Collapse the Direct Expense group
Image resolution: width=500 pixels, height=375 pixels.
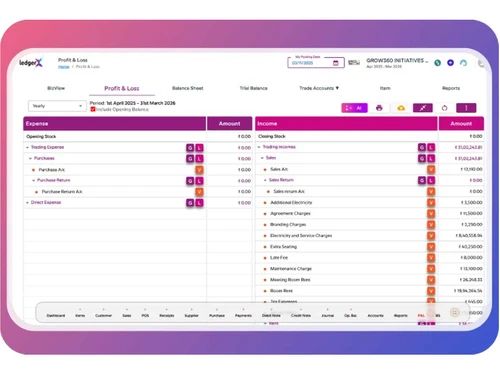point(27,202)
